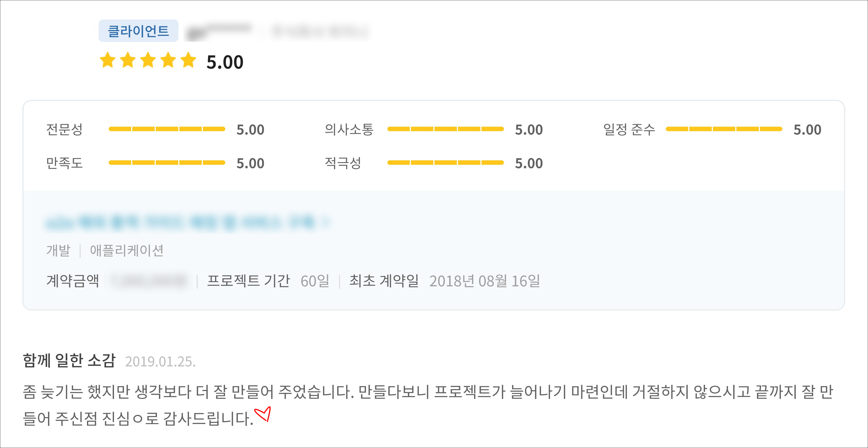Click the 클라이언트 badge
Image resolution: width=868 pixels, height=448 pixels.
[138, 31]
